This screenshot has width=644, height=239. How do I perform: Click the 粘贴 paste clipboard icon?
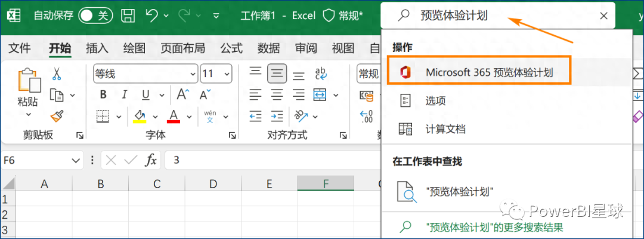pyautogui.click(x=29, y=80)
